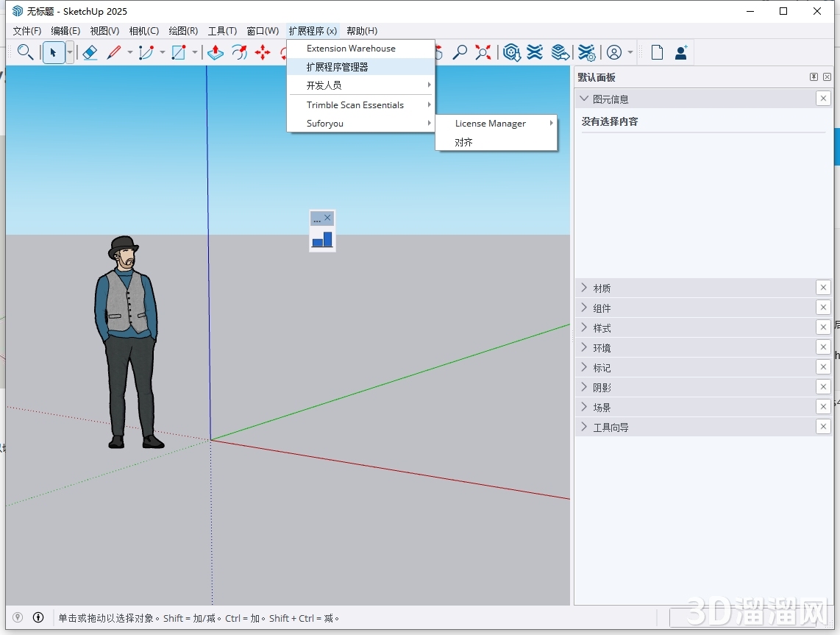
Task: Open the Select tool dropdown arrow
Action: click(x=70, y=52)
